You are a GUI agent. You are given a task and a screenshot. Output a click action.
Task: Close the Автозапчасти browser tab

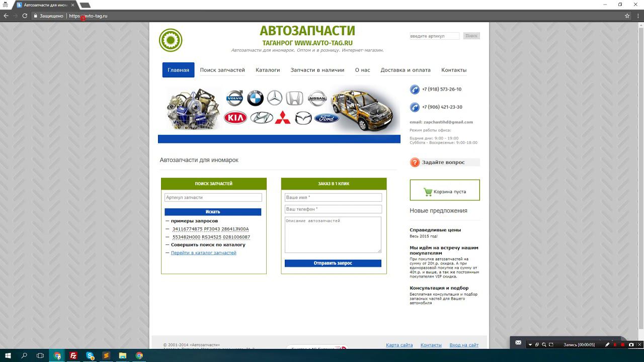pyautogui.click(x=73, y=5)
